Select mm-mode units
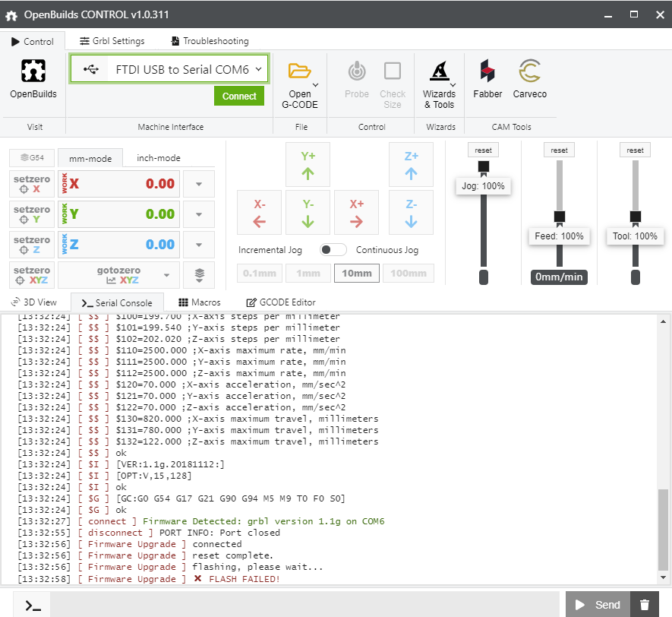 tap(90, 158)
